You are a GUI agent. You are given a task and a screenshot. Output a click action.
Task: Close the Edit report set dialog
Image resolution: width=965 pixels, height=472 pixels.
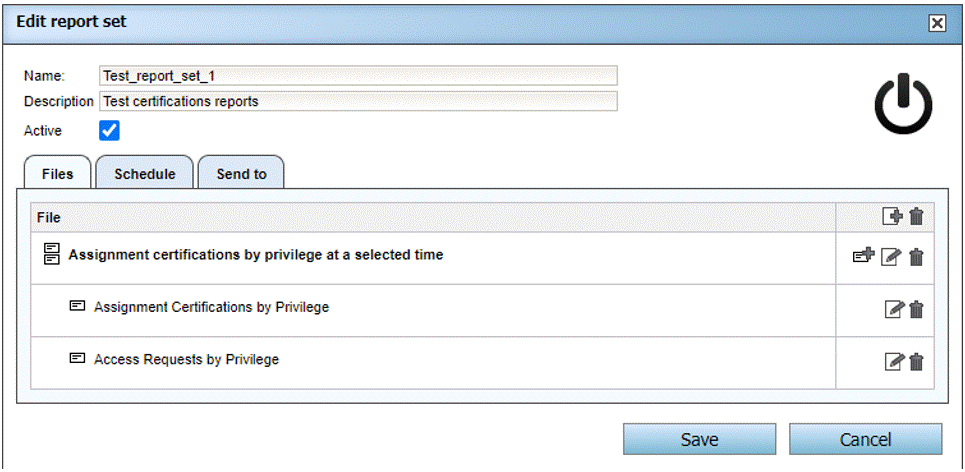[937, 22]
